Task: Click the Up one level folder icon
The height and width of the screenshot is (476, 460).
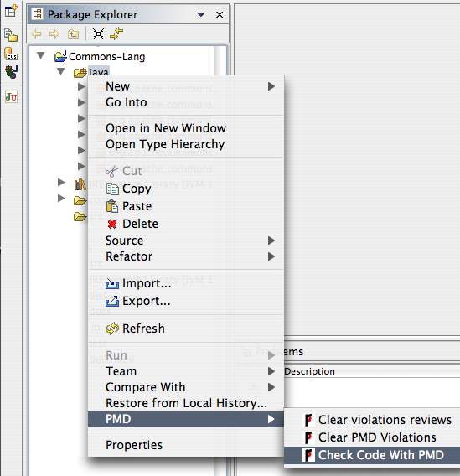Action: click(73, 34)
